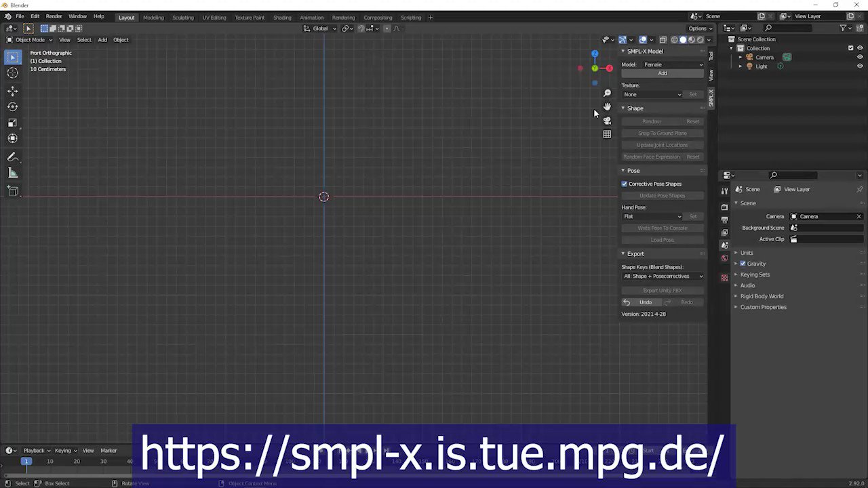
Task: Click Snap To Ground Plane button
Action: pyautogui.click(x=663, y=133)
